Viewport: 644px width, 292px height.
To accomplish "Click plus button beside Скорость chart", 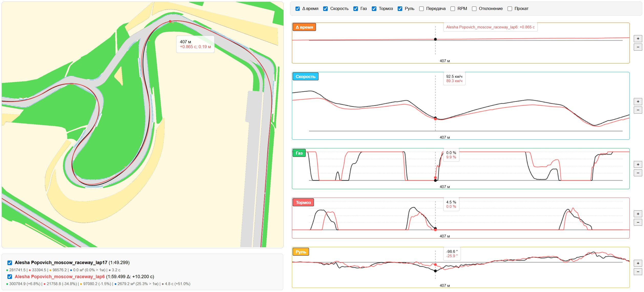I will [x=638, y=102].
